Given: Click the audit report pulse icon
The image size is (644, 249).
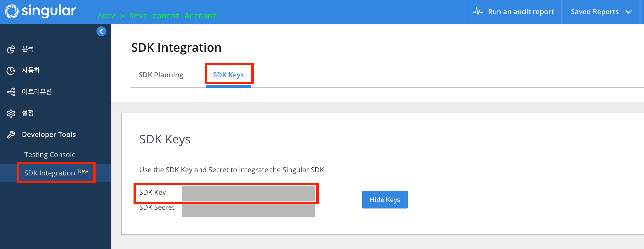Looking at the screenshot, I should (x=478, y=12).
